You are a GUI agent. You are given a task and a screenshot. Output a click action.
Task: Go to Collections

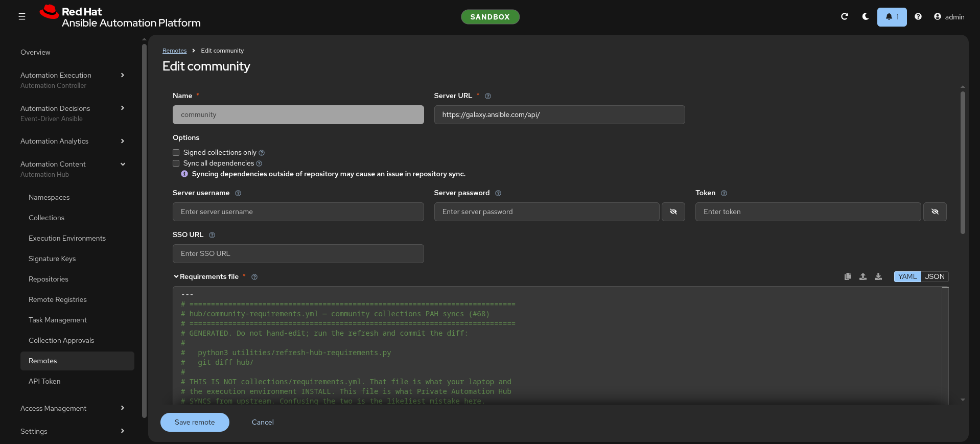(46, 218)
